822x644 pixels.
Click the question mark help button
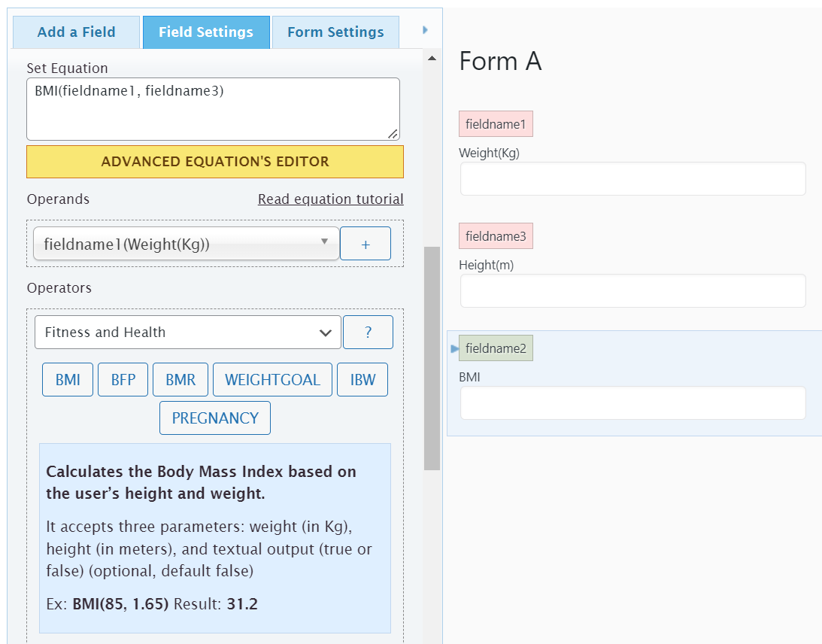[368, 333]
